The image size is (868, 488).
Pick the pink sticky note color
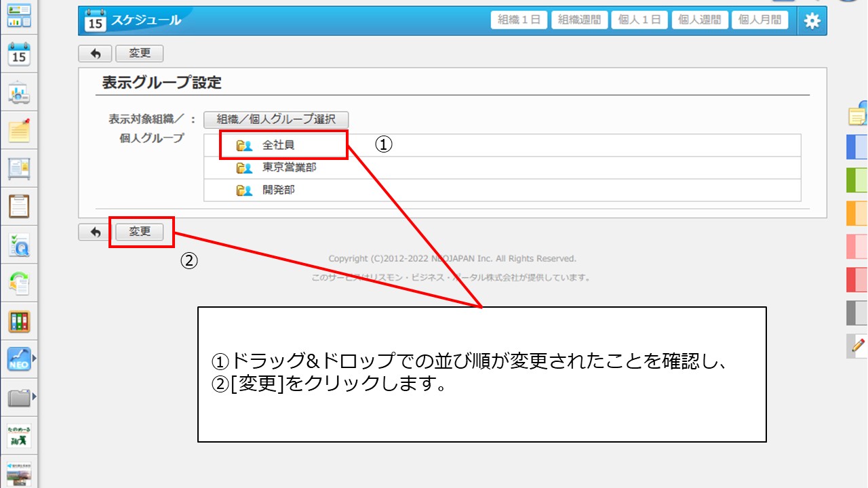point(857,246)
